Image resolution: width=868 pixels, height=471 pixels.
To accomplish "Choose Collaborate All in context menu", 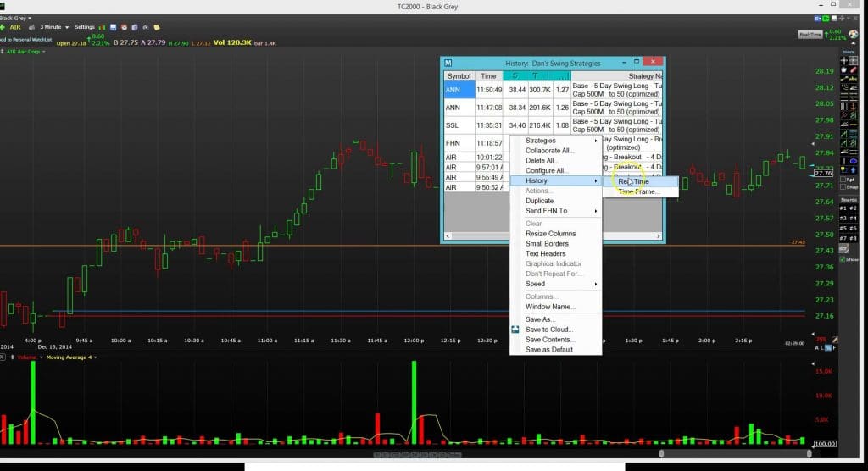I will (x=556, y=151).
